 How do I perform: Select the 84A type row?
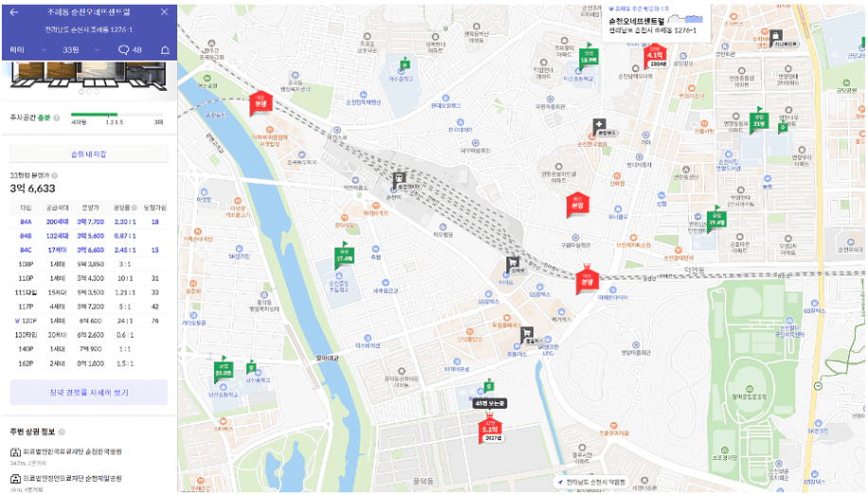[x=89, y=221]
